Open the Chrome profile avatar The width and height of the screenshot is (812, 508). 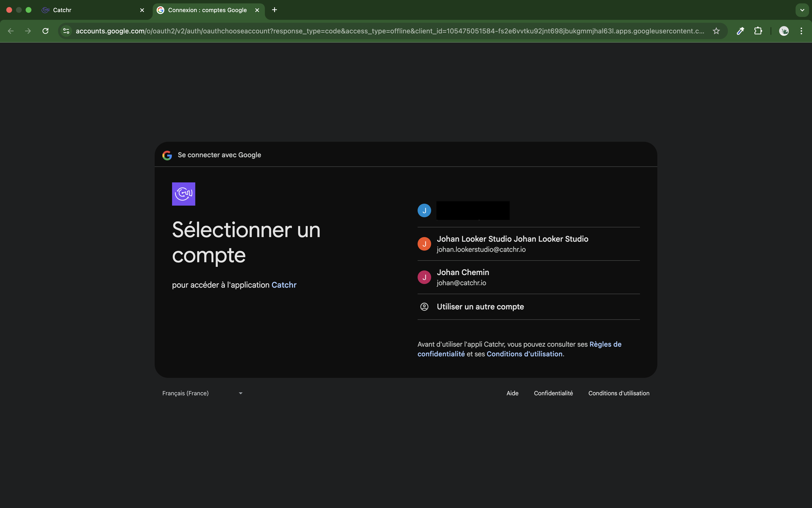pyautogui.click(x=784, y=31)
